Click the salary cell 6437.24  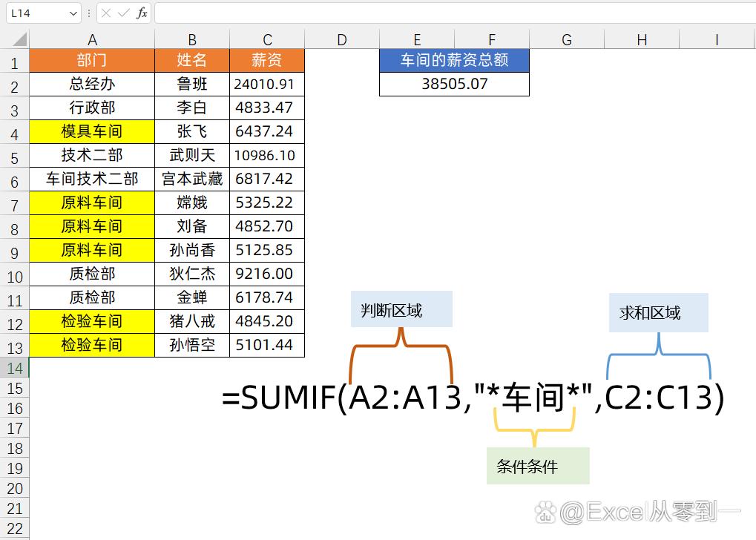click(x=267, y=131)
